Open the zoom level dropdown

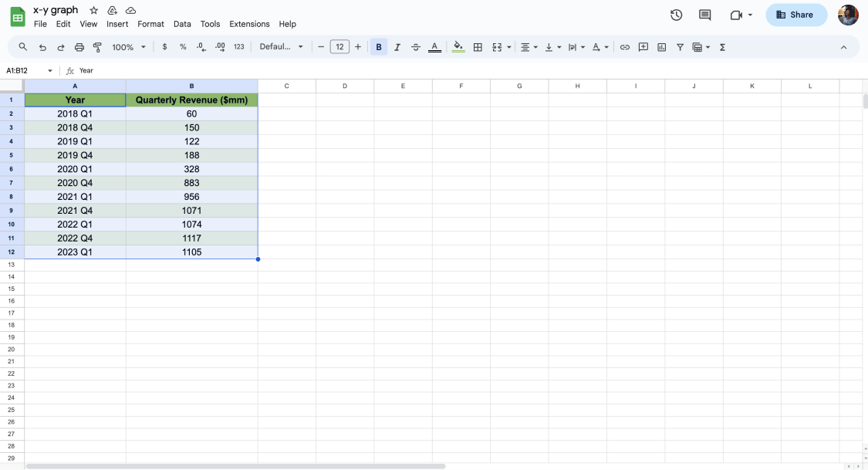128,47
